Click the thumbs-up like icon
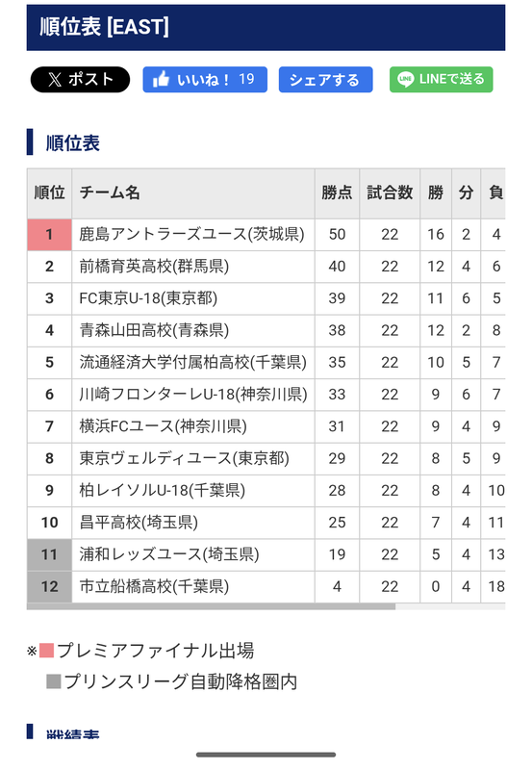This screenshot has height=770, width=532. pyautogui.click(x=161, y=79)
